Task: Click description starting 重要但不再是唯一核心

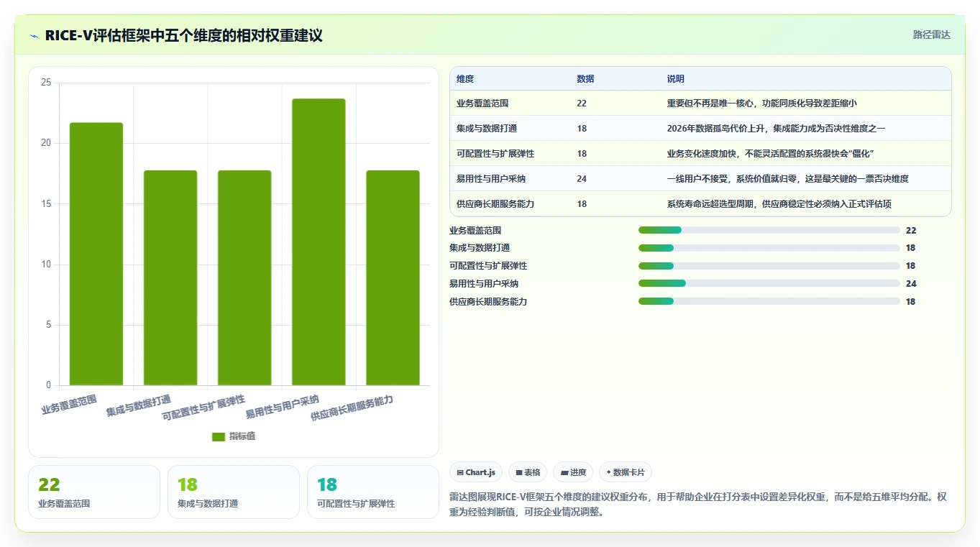Action: tap(761, 104)
